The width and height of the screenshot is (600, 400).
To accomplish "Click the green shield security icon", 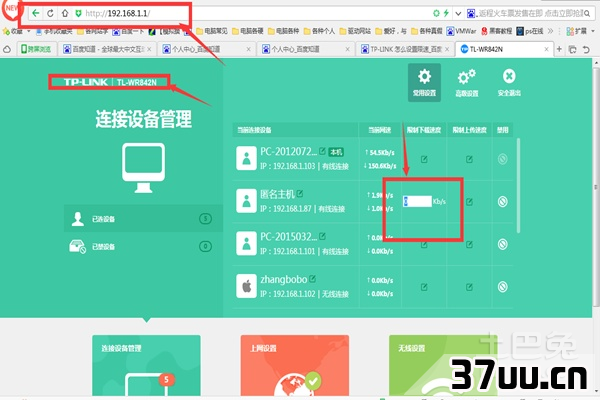I will (x=78, y=13).
